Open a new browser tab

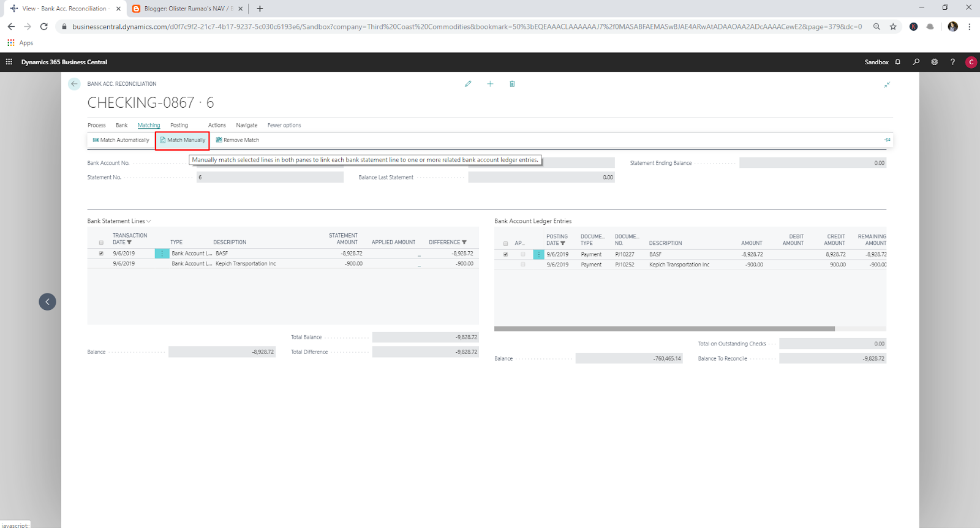260,9
